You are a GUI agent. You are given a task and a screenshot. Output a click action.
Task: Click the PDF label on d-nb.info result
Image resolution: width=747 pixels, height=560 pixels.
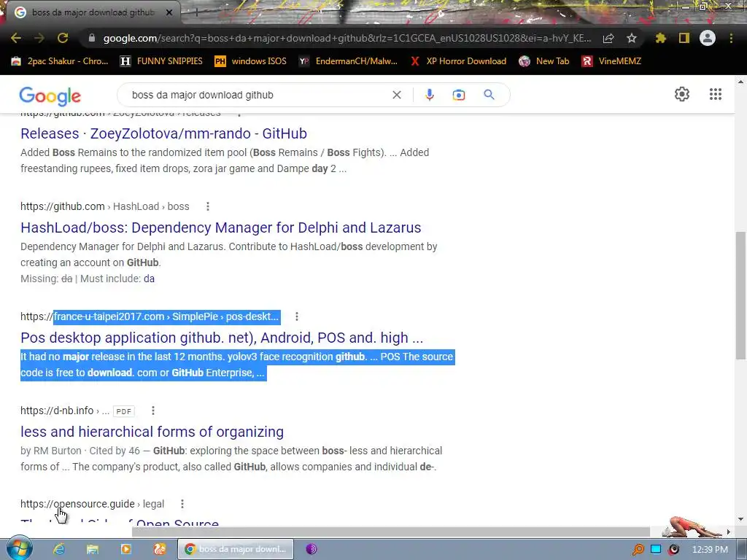(124, 411)
